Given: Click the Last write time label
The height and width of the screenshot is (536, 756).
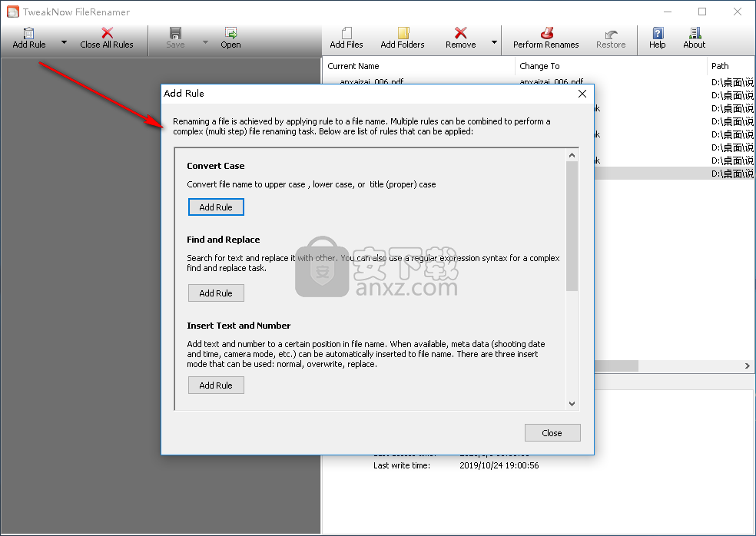Looking at the screenshot, I should (x=402, y=465).
